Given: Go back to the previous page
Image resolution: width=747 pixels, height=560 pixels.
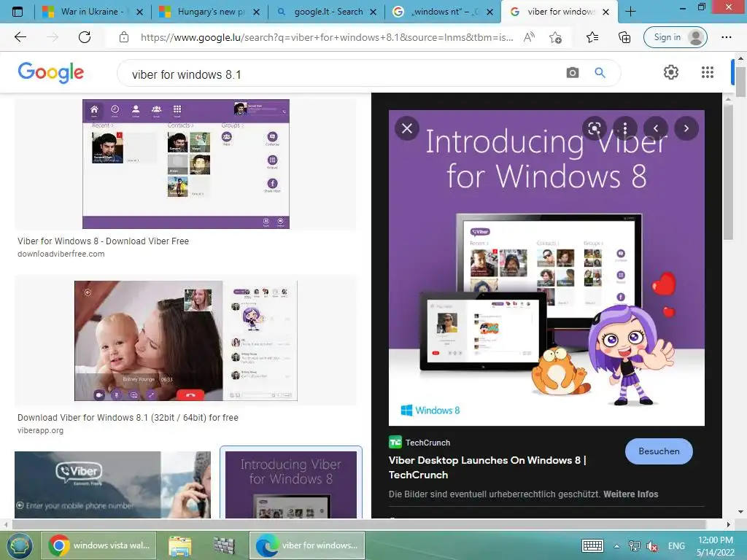Looking at the screenshot, I should pyautogui.click(x=20, y=37).
